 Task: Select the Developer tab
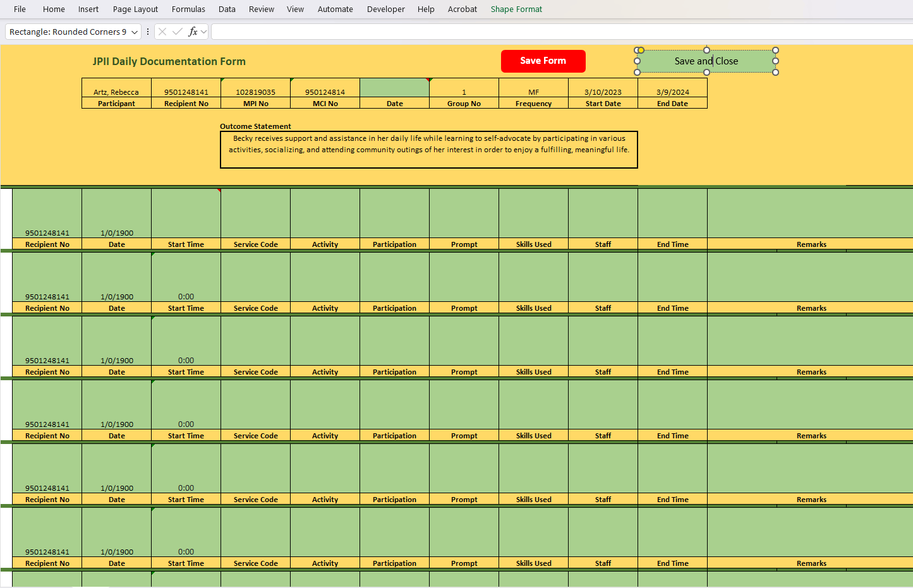coord(386,9)
